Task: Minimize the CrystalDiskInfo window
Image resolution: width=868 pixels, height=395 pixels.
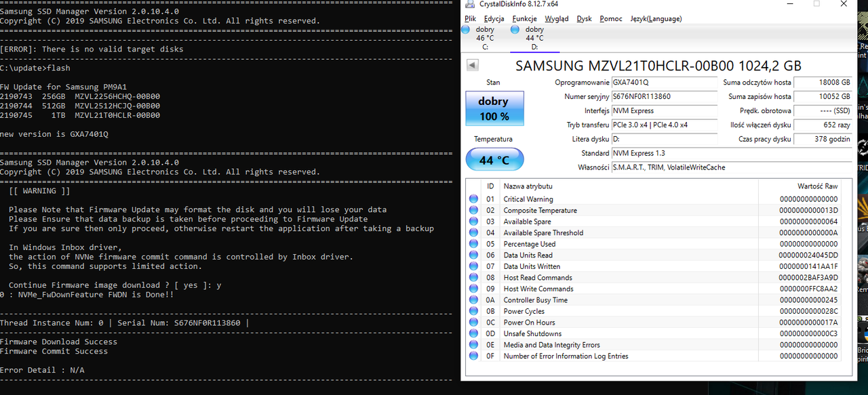Action: [x=789, y=4]
